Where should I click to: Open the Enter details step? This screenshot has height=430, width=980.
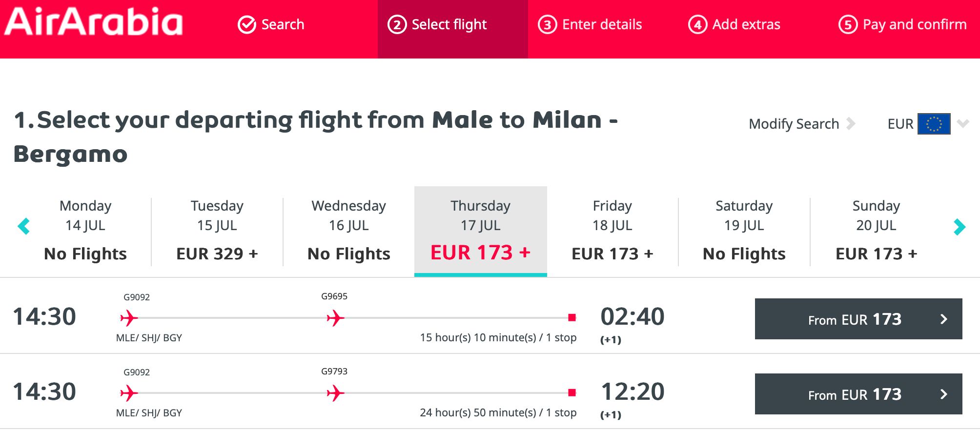coord(590,24)
